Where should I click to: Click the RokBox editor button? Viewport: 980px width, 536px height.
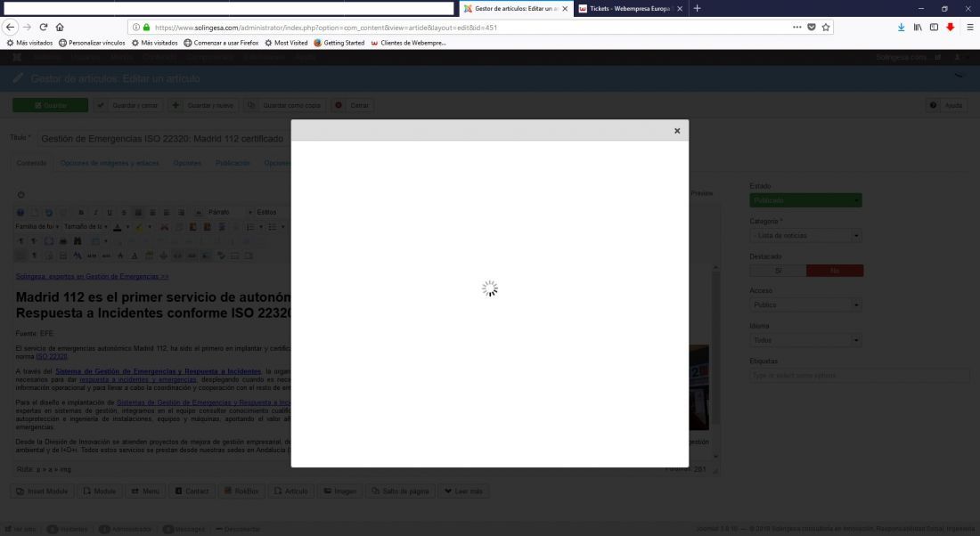(x=241, y=491)
